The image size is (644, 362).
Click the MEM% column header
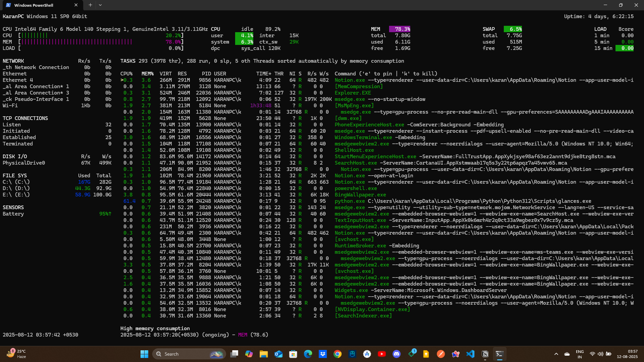tap(148, 74)
